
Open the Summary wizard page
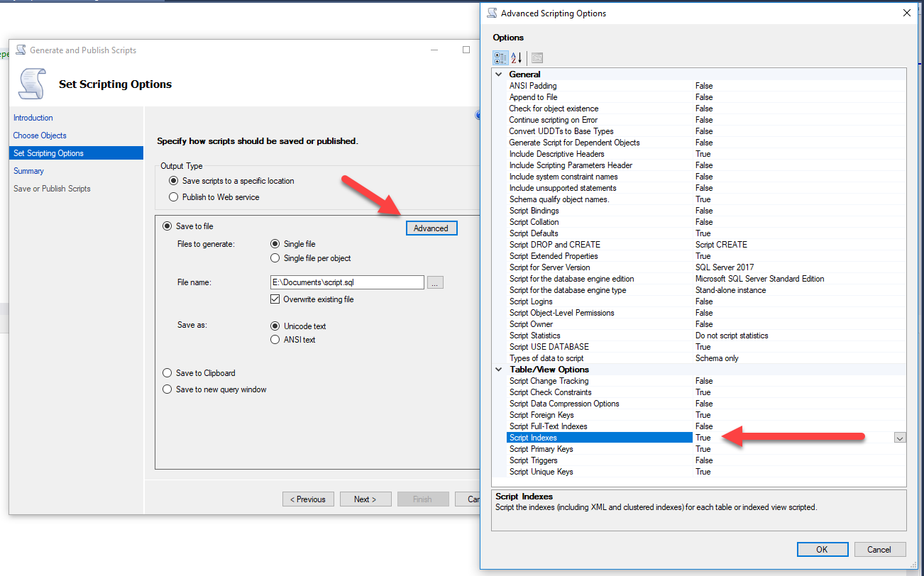28,171
